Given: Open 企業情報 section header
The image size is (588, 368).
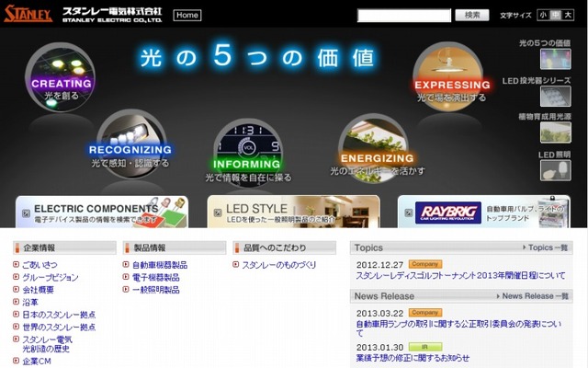Looking at the screenshot, I should (64, 247).
